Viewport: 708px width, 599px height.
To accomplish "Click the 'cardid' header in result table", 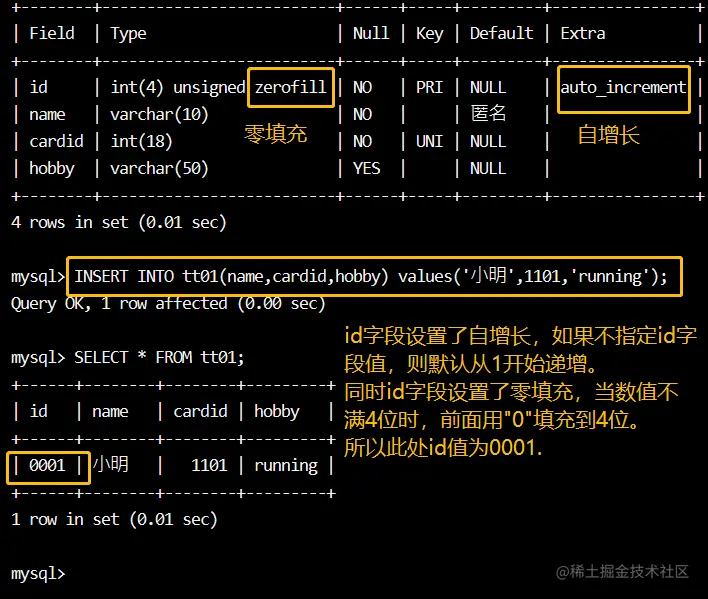I will pyautogui.click(x=200, y=412).
